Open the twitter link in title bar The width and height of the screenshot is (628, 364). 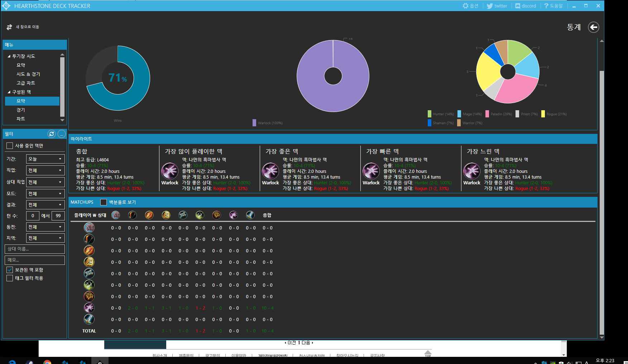click(497, 6)
